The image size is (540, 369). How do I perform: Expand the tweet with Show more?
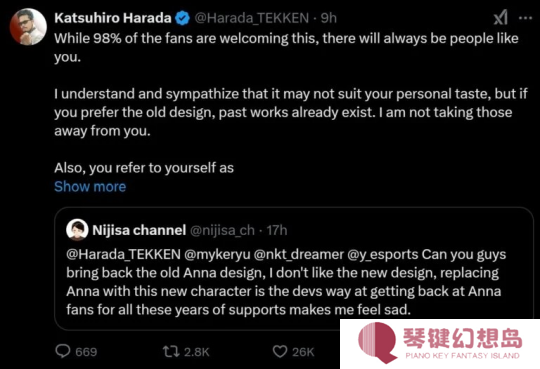[x=90, y=186]
